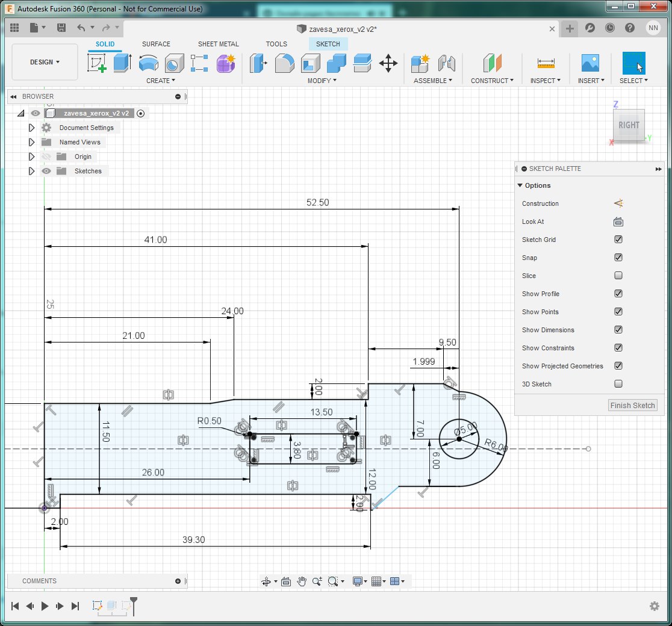
Task: Switch to the SURFACE tab
Action: [156, 44]
